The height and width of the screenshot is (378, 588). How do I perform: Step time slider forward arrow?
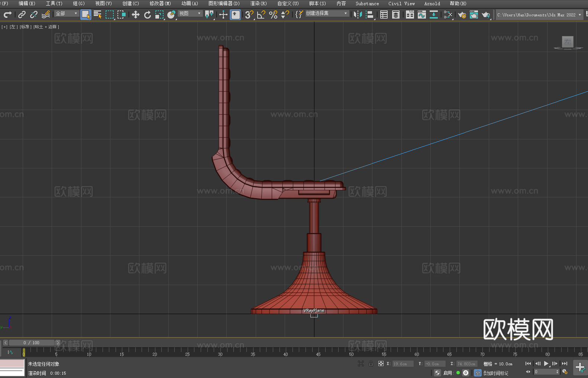click(x=58, y=343)
